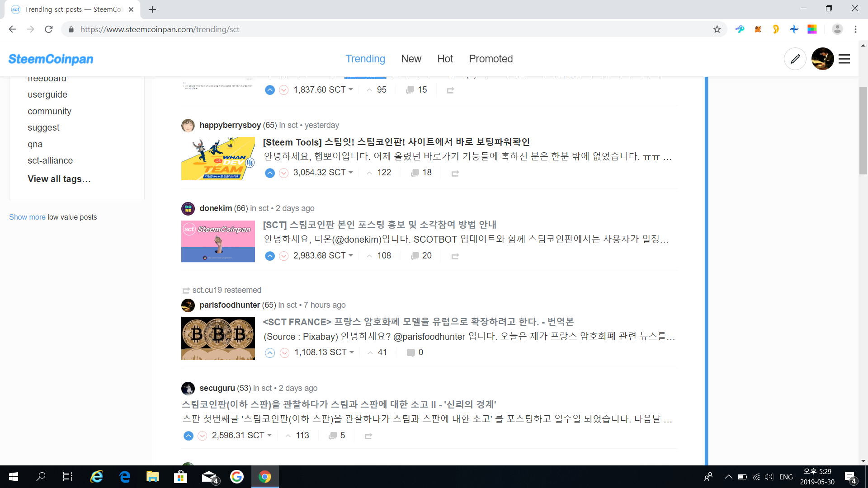The image size is (868, 488).
Task: Open happyberrysboy's profile avatar
Action: point(188,125)
